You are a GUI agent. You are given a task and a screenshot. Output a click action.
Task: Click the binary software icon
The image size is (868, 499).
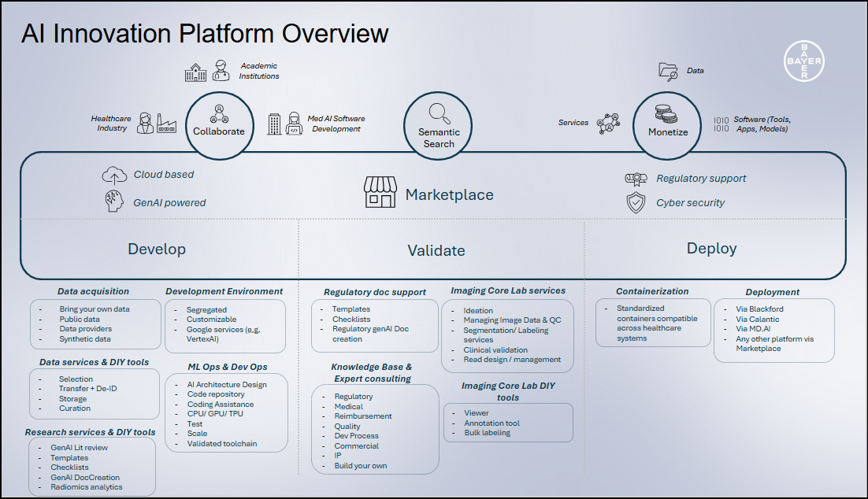721,124
